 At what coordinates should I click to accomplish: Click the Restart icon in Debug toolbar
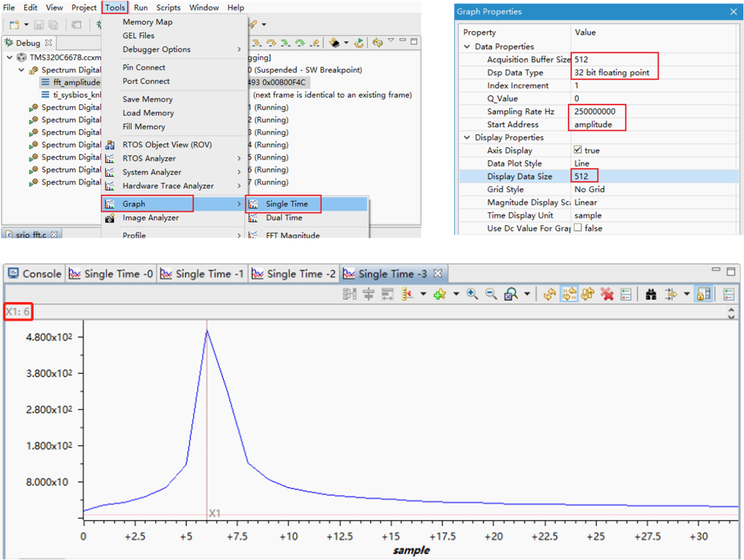pyautogui.click(x=359, y=43)
